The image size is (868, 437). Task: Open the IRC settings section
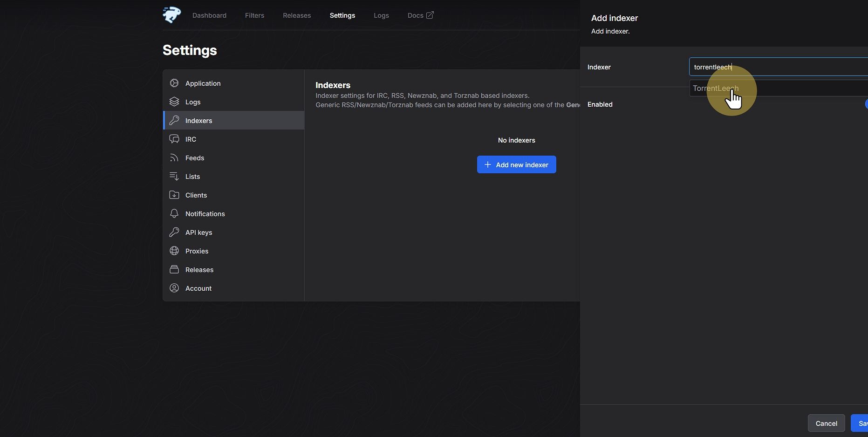[x=233, y=139]
